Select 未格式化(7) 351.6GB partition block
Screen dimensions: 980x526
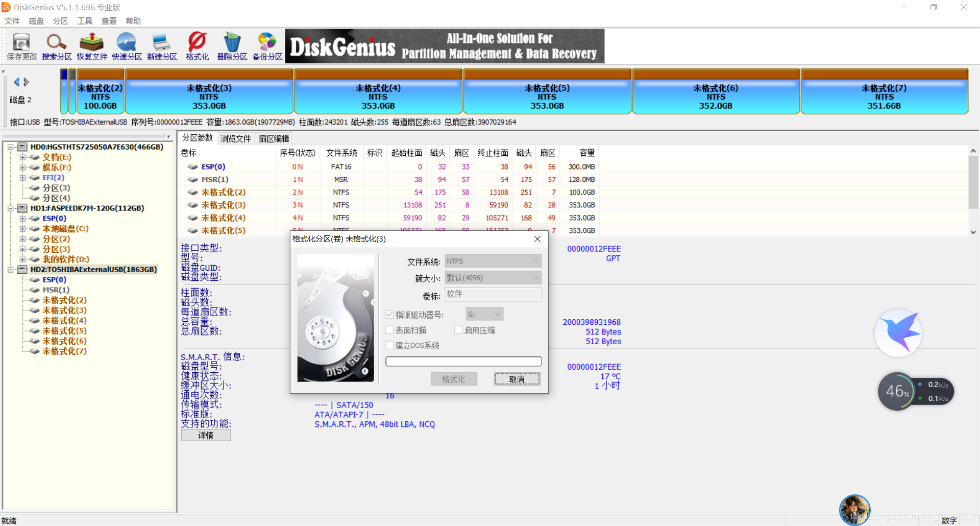pyautogui.click(x=885, y=92)
